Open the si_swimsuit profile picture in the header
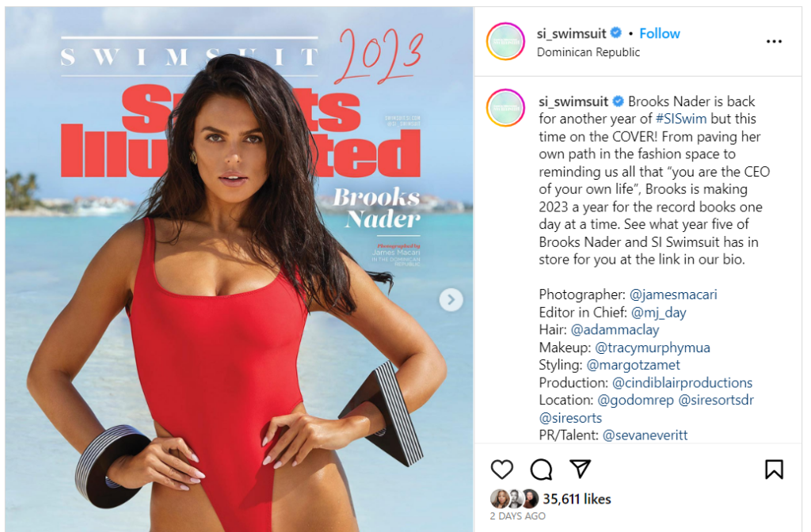The height and width of the screenshot is (532, 811). (505, 41)
